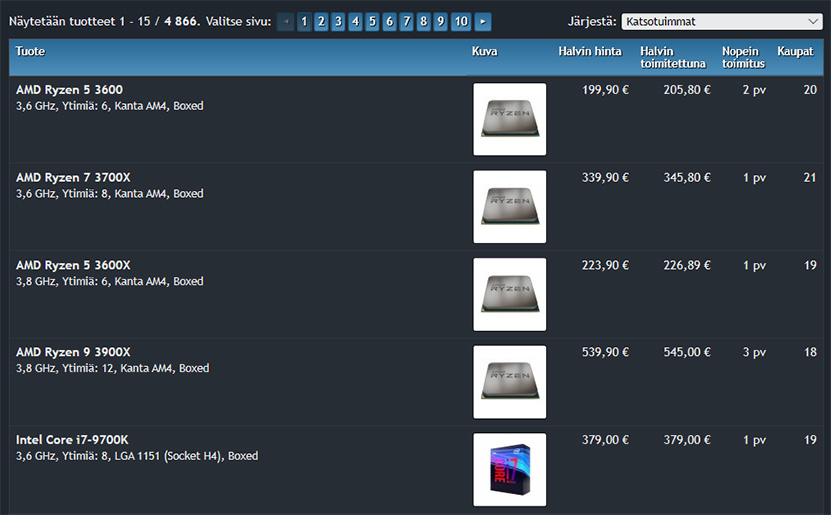Open Intel Core i7-9700K box image

pyautogui.click(x=509, y=469)
